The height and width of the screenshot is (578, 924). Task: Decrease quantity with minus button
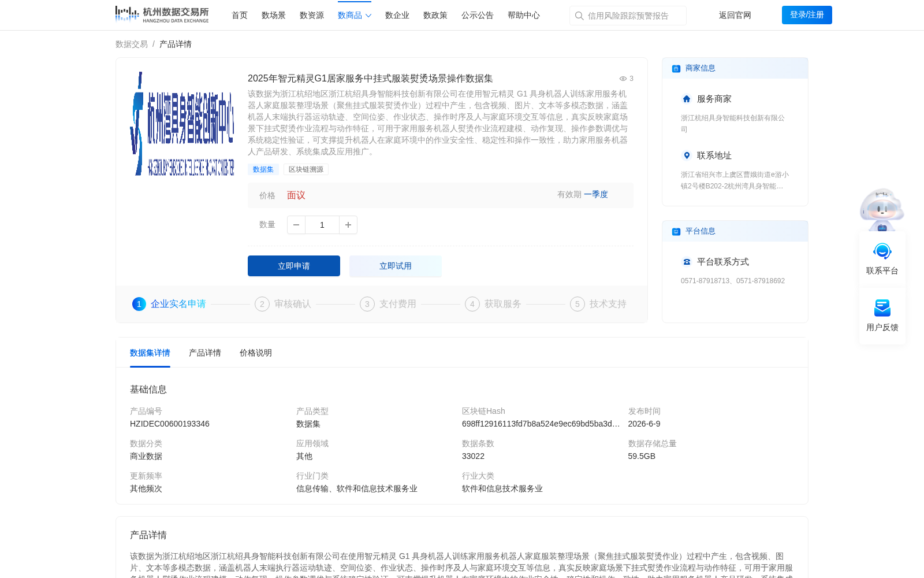(296, 225)
